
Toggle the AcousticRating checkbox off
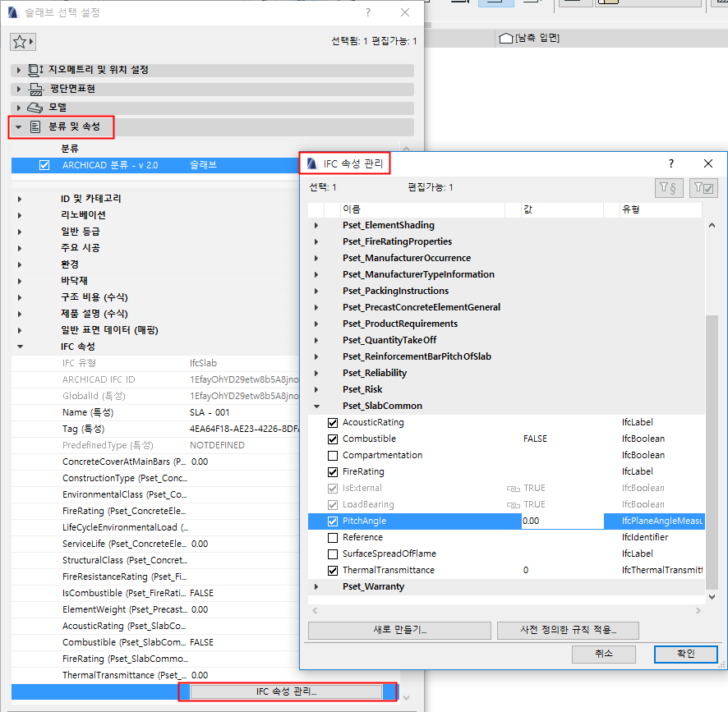coord(333,422)
